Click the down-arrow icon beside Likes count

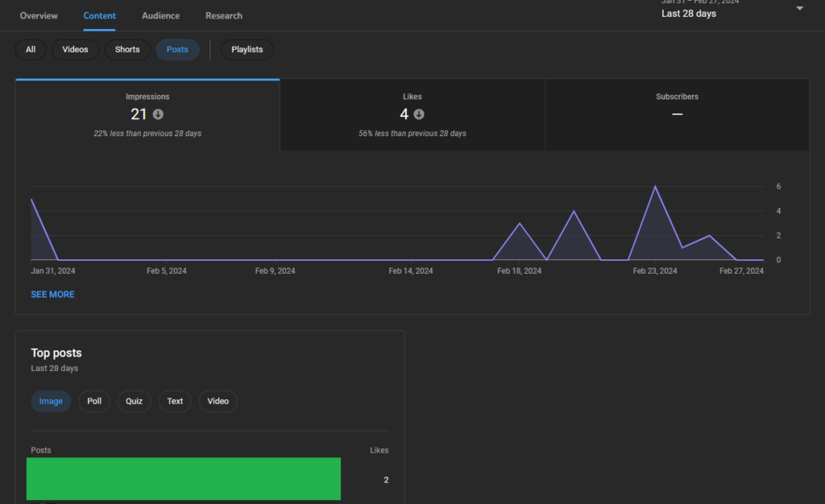[x=419, y=114]
